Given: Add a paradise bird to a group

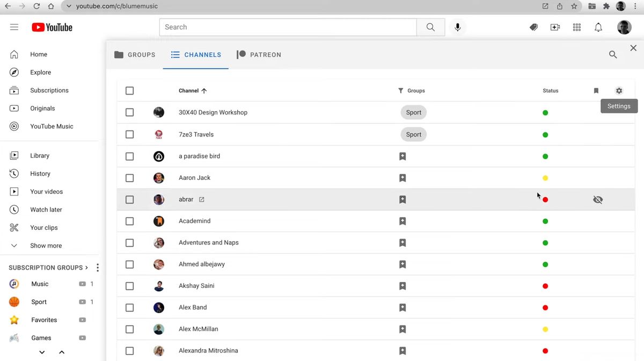Looking at the screenshot, I should 402,156.
